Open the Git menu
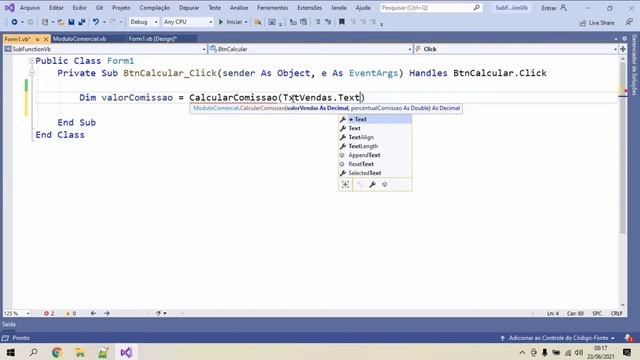 point(100,8)
